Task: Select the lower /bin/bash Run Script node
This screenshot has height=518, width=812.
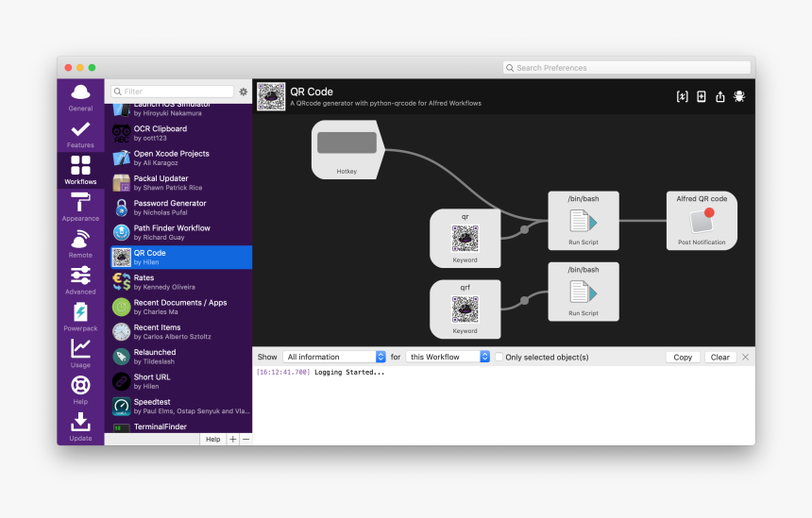Action: pyautogui.click(x=584, y=292)
